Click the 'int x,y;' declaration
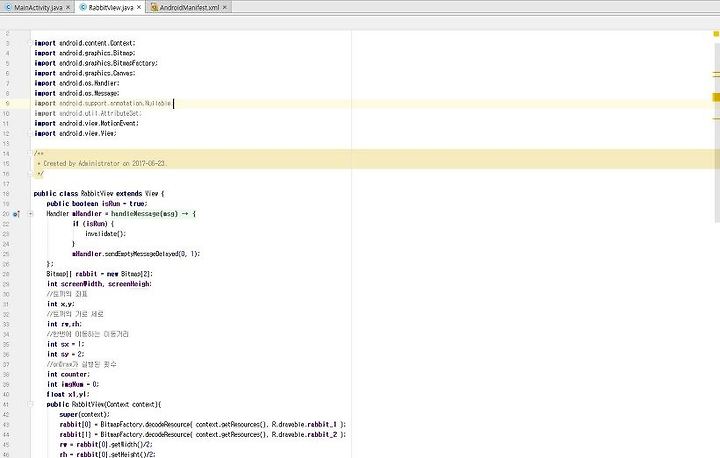 pos(61,304)
